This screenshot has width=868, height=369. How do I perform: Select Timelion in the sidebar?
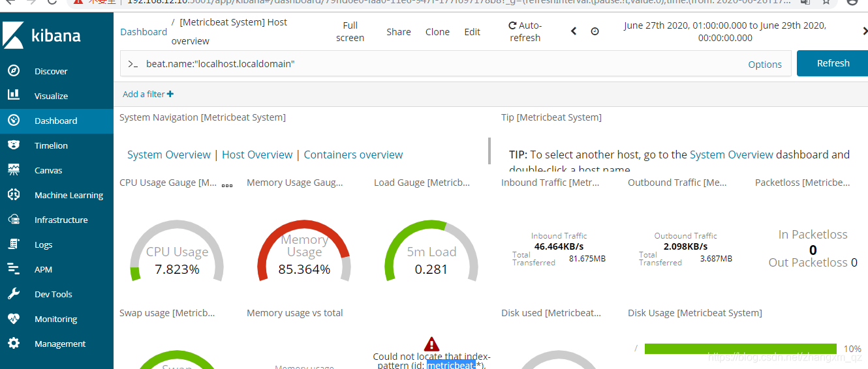pyautogui.click(x=51, y=145)
